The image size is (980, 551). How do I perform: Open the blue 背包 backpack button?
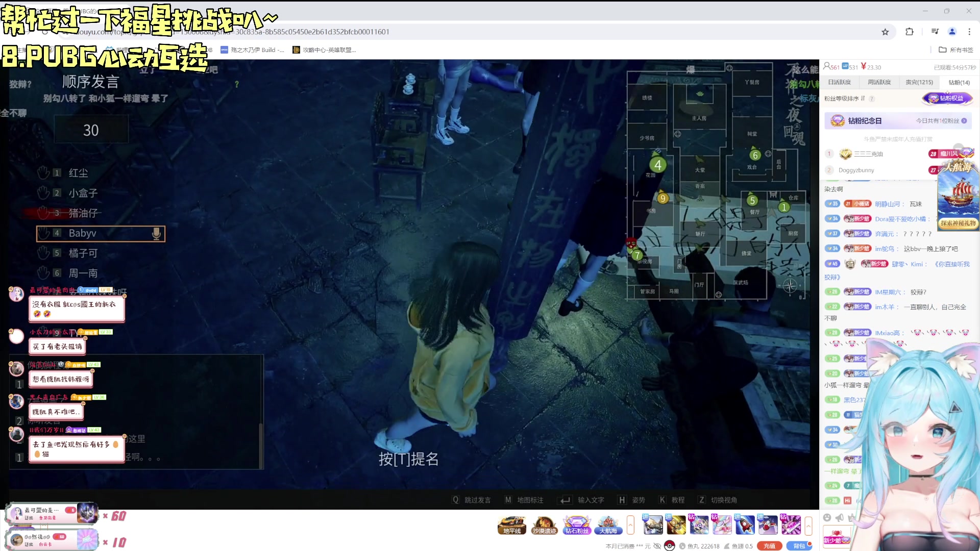(x=799, y=546)
